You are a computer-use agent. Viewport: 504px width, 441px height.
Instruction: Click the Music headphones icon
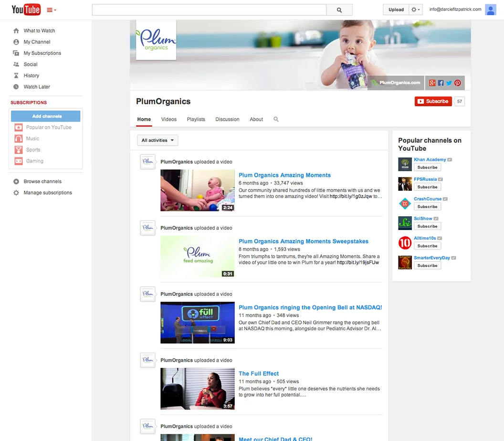(x=19, y=138)
